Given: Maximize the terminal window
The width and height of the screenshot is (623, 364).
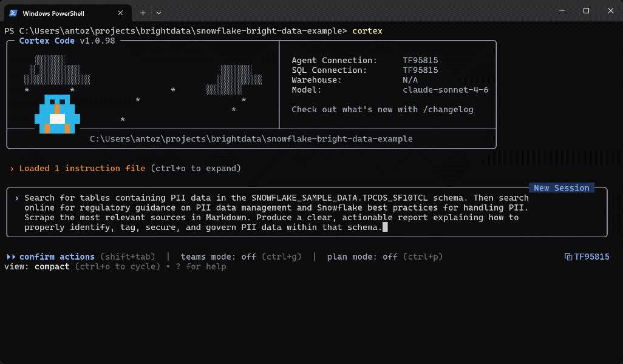Looking at the screenshot, I should 586,11.
